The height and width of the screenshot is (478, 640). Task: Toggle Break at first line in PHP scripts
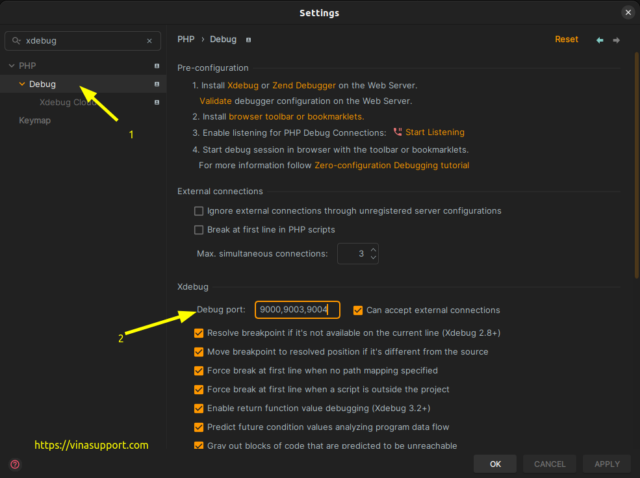coord(198,229)
